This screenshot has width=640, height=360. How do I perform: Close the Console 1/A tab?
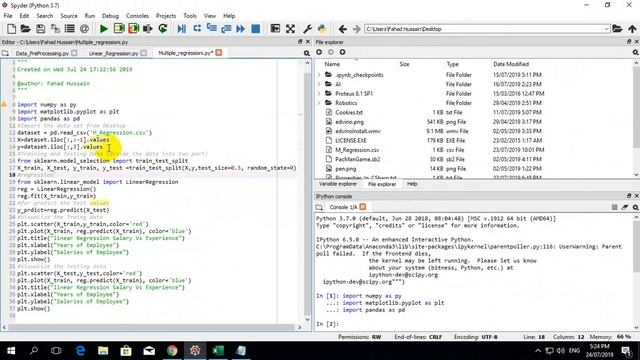pyautogui.click(x=362, y=207)
